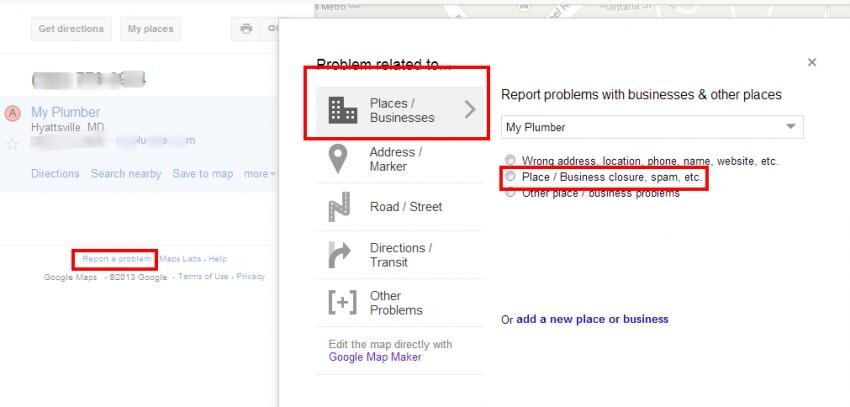Image resolution: width=850 pixels, height=407 pixels.
Task: Open the Privacy link
Action: click(250, 276)
